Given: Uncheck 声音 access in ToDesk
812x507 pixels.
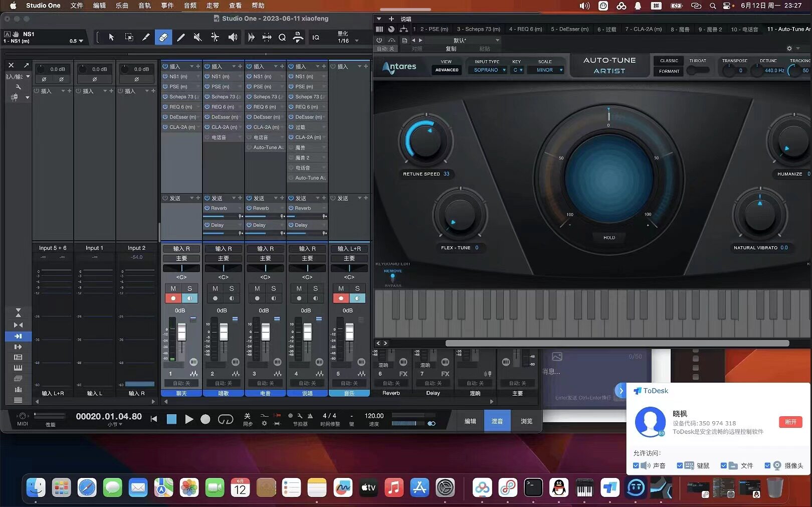Looking at the screenshot, I should click(636, 465).
